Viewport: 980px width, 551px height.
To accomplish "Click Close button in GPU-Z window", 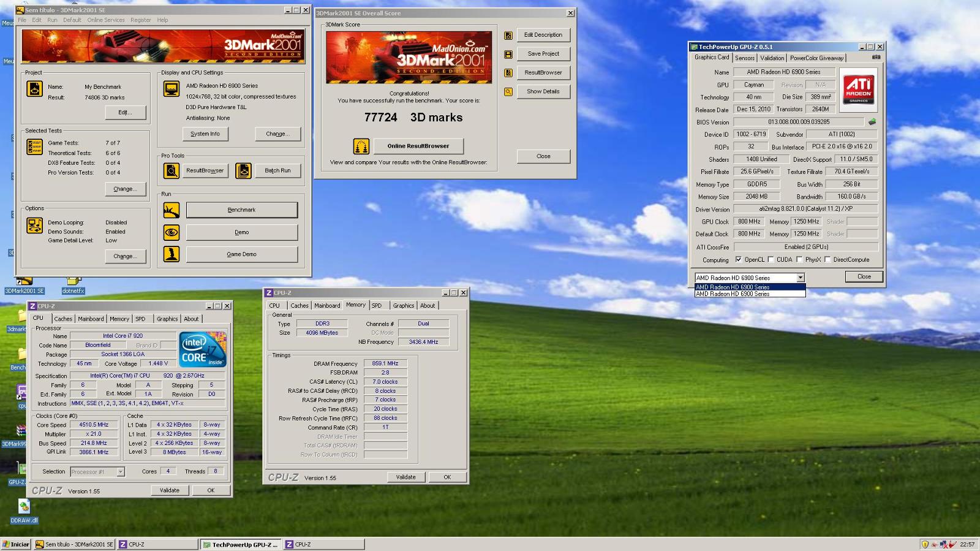I will tap(864, 276).
